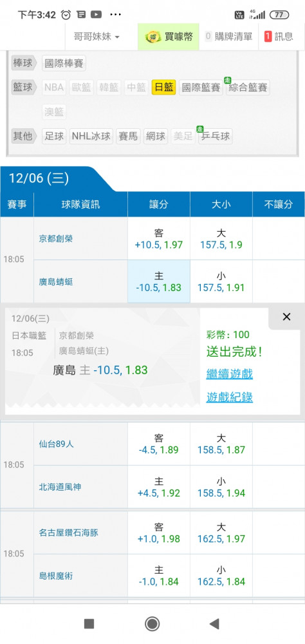Tap the 買嚎幣 coin icon
This screenshot has width=305, height=644.
(x=153, y=37)
